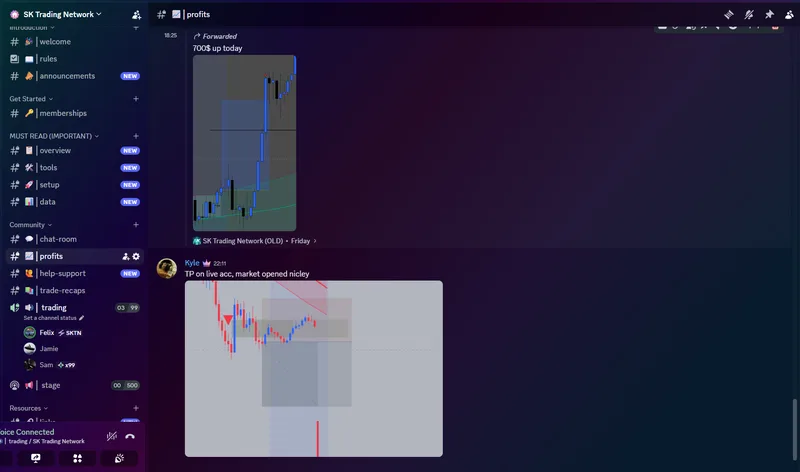Viewport: 800px width, 472px height.
Task: Collapse the Resources category
Action: point(28,408)
